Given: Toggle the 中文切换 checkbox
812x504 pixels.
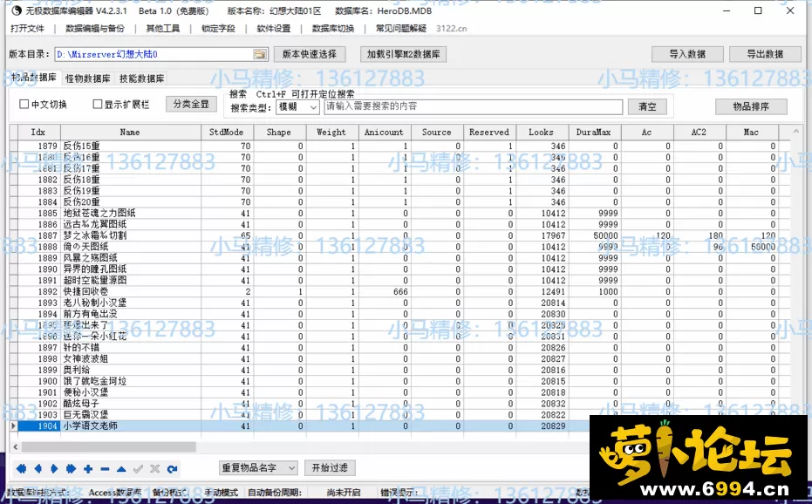Looking at the screenshot, I should tap(24, 104).
